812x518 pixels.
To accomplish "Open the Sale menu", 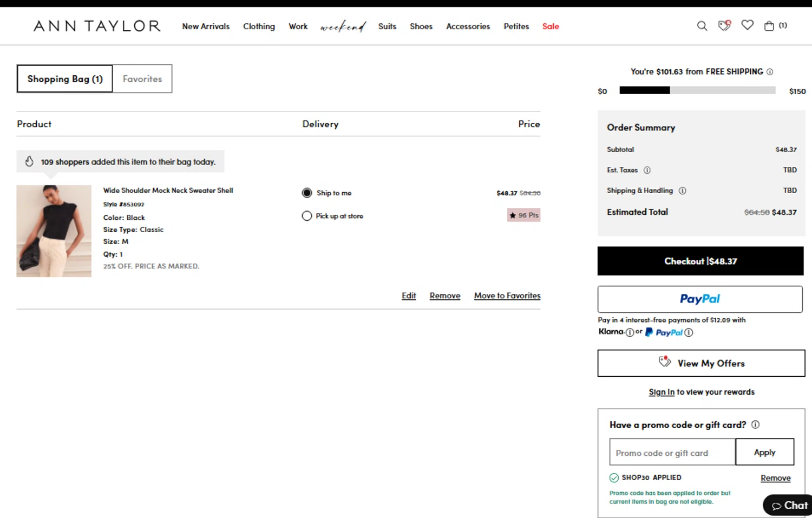I will pyautogui.click(x=551, y=27).
